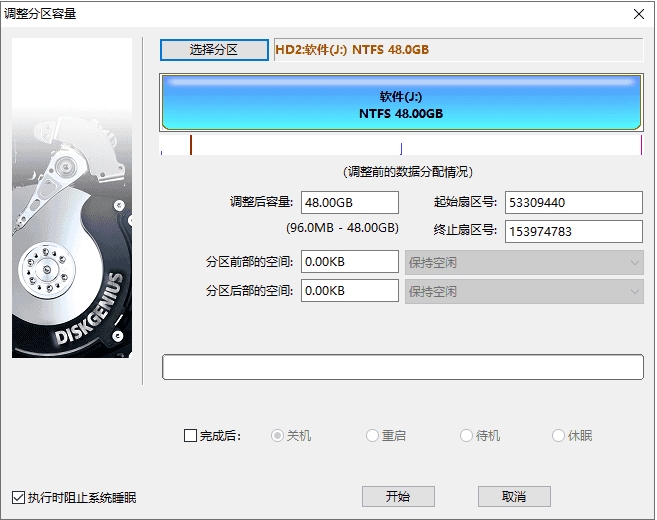Click the red data distribution marker

pyautogui.click(x=191, y=145)
